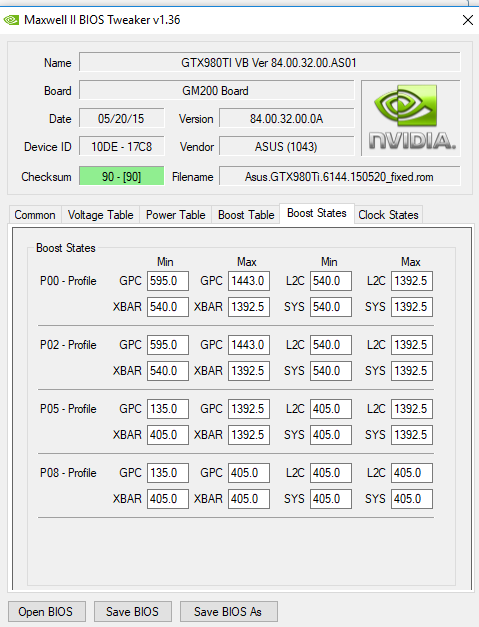Image resolution: width=479 pixels, height=627 pixels.
Task: Edit P08 SYS min value 405.0
Action: [331, 499]
